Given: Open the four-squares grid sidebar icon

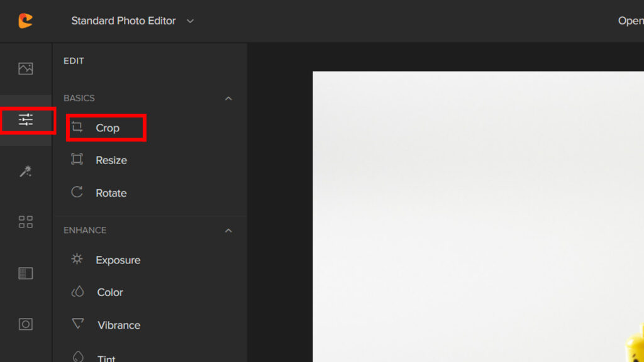Looking at the screenshot, I should click(26, 222).
